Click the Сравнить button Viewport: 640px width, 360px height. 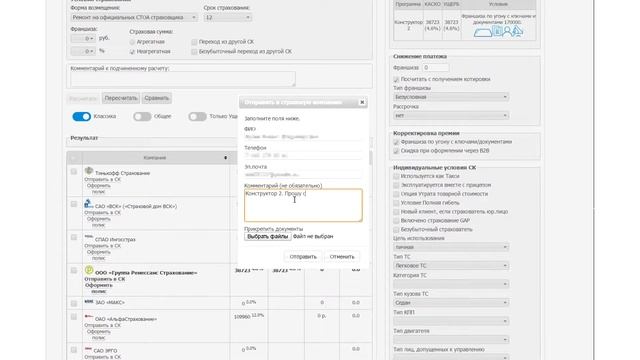(157, 98)
